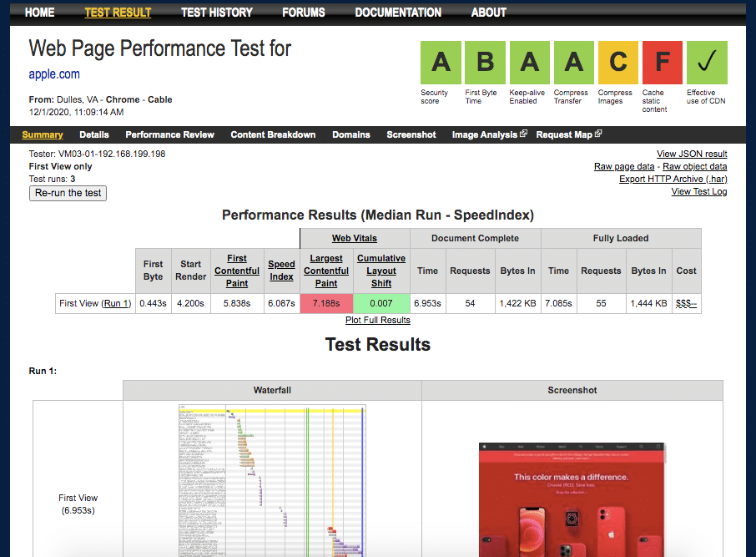Screen dimensions: 756x557
Task: Switch to the Performance Review tab
Action: [169, 134]
